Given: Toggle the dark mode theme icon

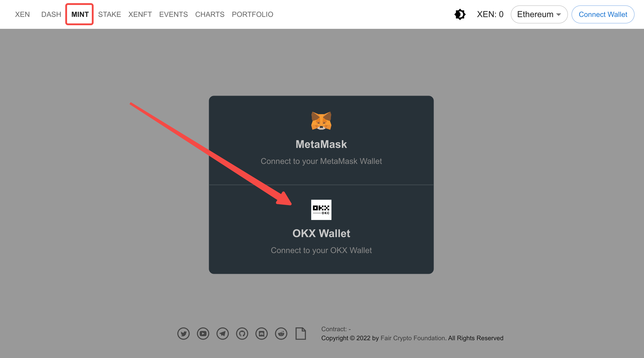Looking at the screenshot, I should pos(460,14).
